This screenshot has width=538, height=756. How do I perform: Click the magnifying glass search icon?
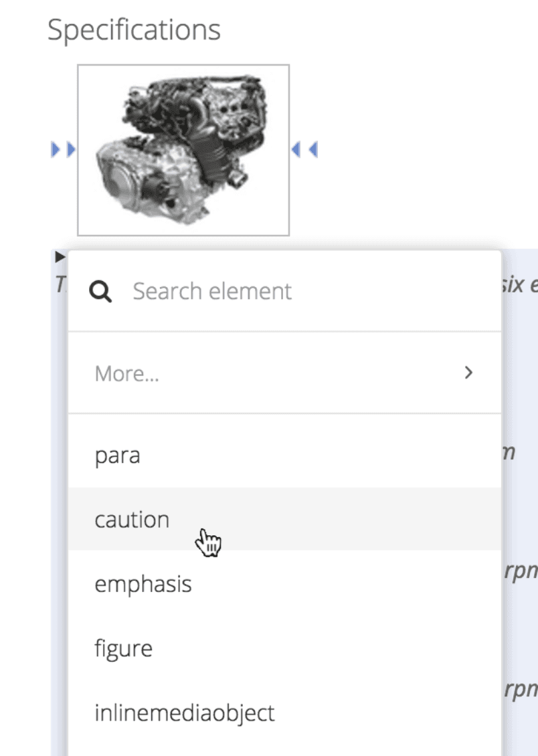[100, 292]
